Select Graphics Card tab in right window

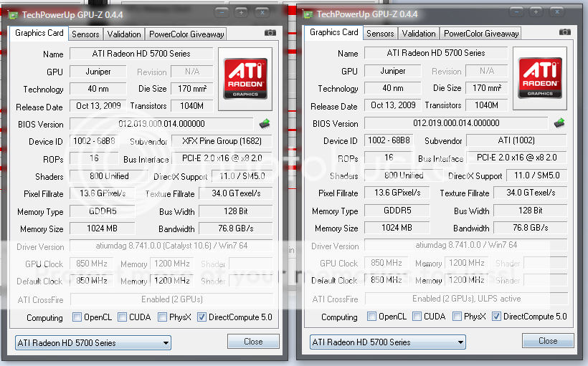(333, 32)
